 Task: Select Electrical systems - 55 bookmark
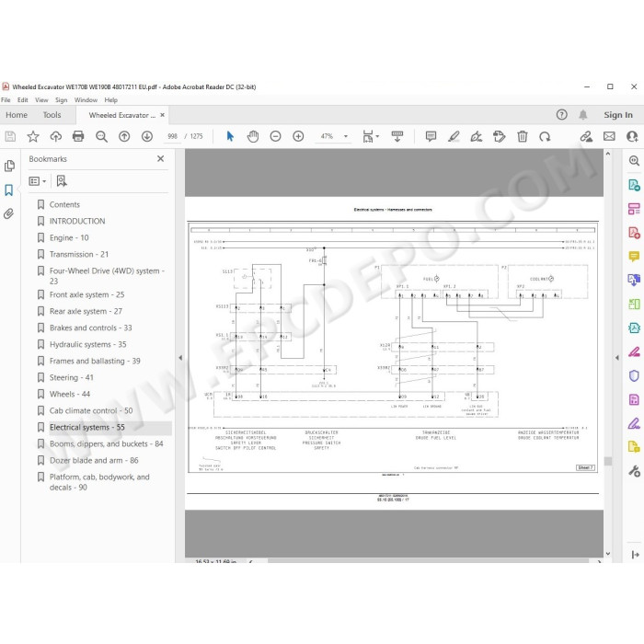tap(87, 427)
